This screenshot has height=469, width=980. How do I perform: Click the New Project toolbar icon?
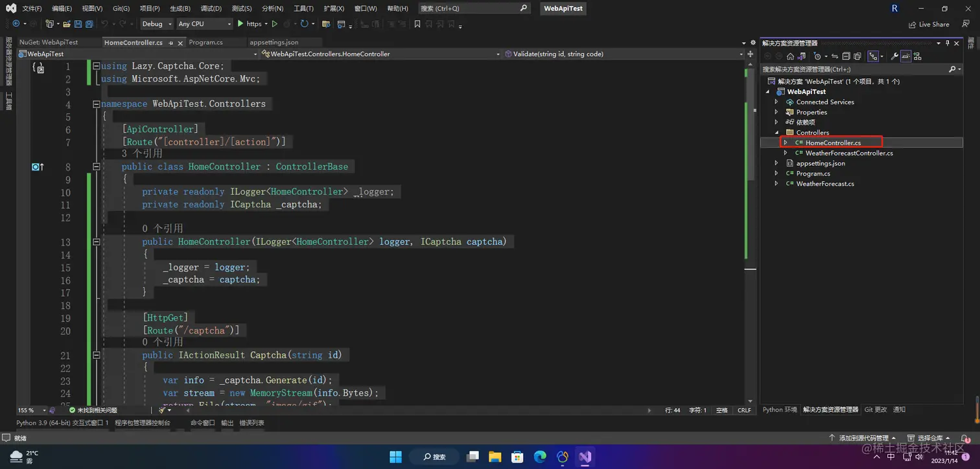click(x=49, y=24)
